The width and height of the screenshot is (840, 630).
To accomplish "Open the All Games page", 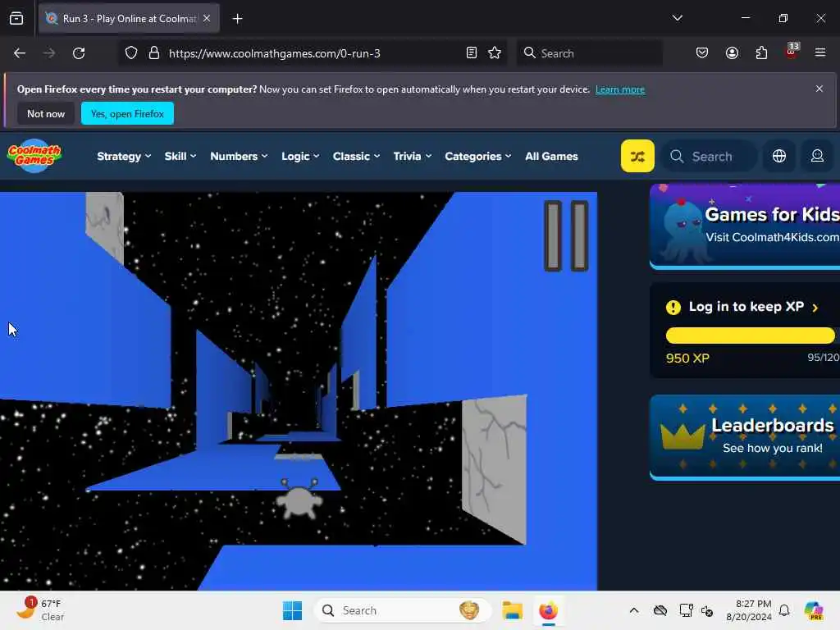I will (551, 156).
